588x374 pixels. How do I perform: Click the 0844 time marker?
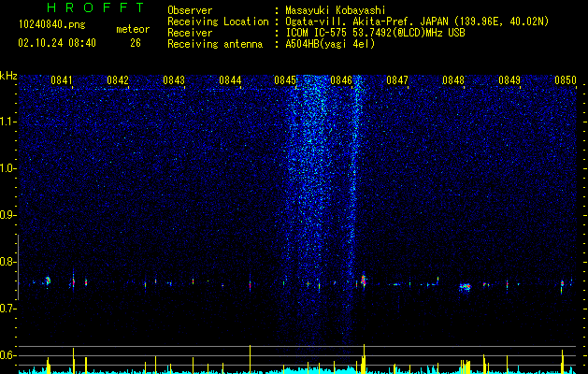tap(230, 80)
